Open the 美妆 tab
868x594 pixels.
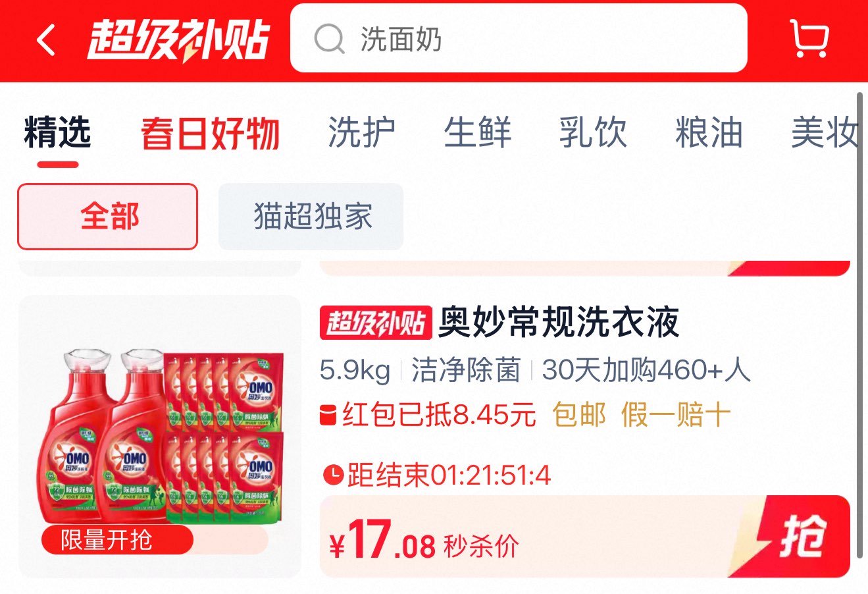[825, 132]
